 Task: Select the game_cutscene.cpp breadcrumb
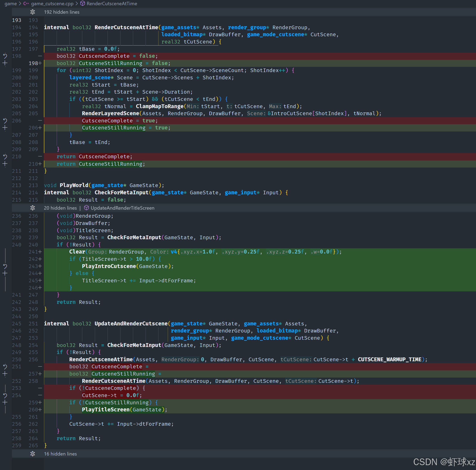tap(52, 4)
